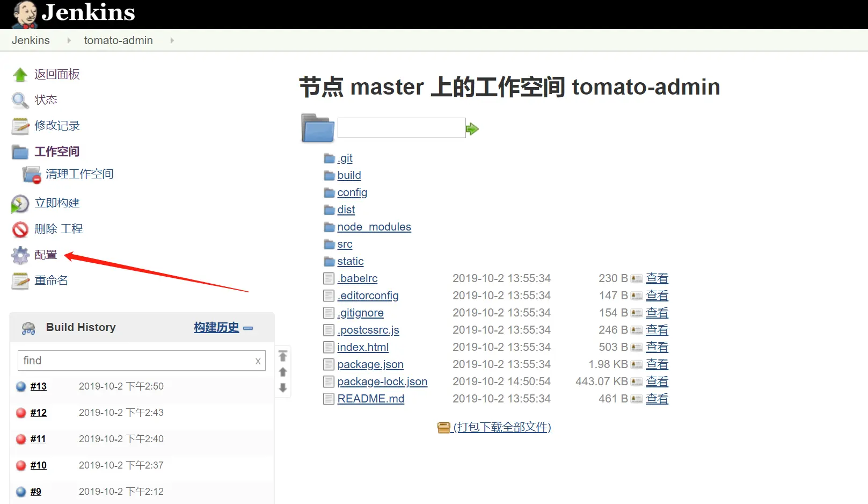Open 状态 sidebar item
This screenshot has width=868, height=504.
click(46, 100)
